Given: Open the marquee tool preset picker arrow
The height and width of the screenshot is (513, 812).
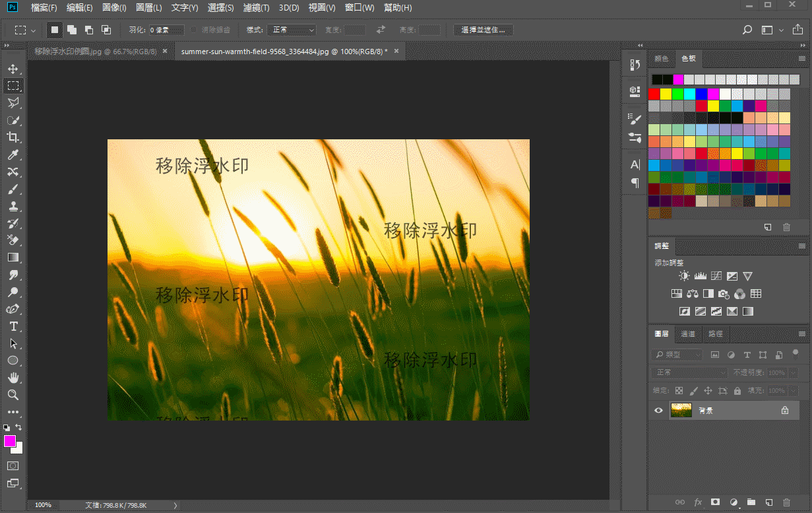Looking at the screenshot, I should (33, 30).
